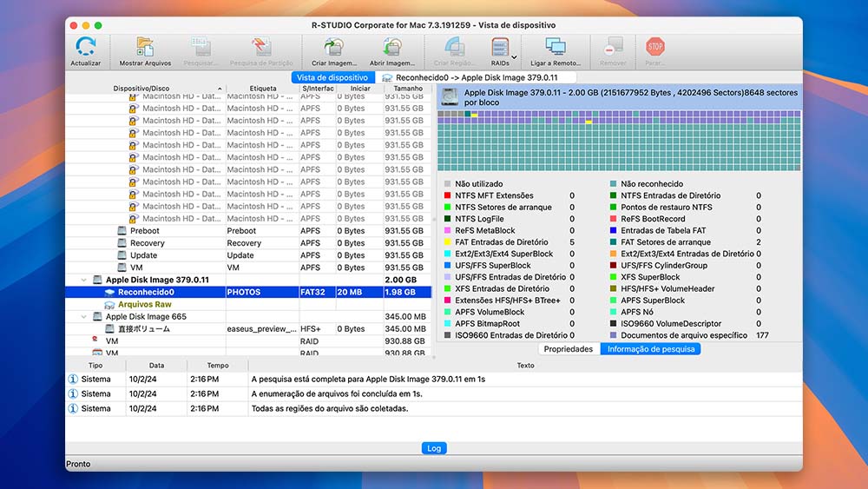
Task: Click the Iniciar column header
Action: pyautogui.click(x=360, y=88)
